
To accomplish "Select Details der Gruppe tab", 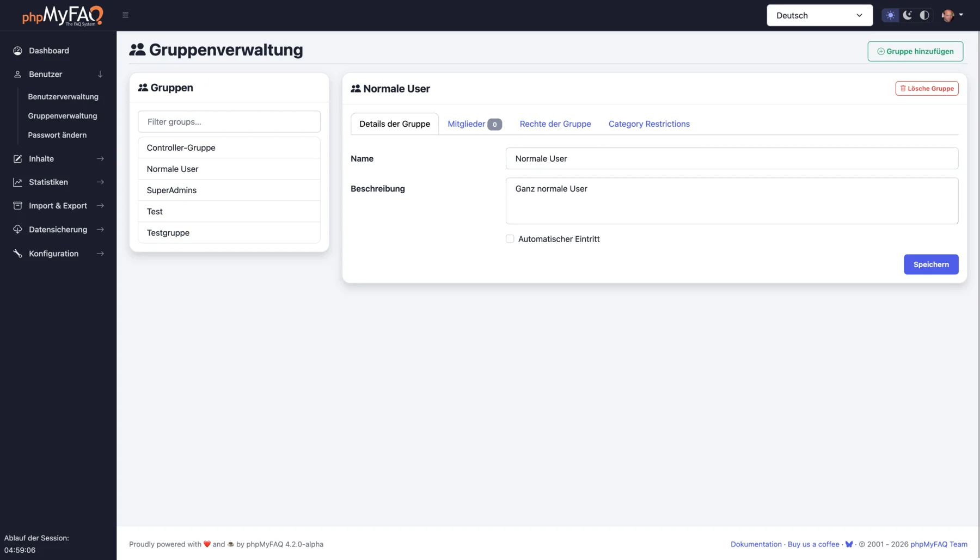I will tap(395, 124).
